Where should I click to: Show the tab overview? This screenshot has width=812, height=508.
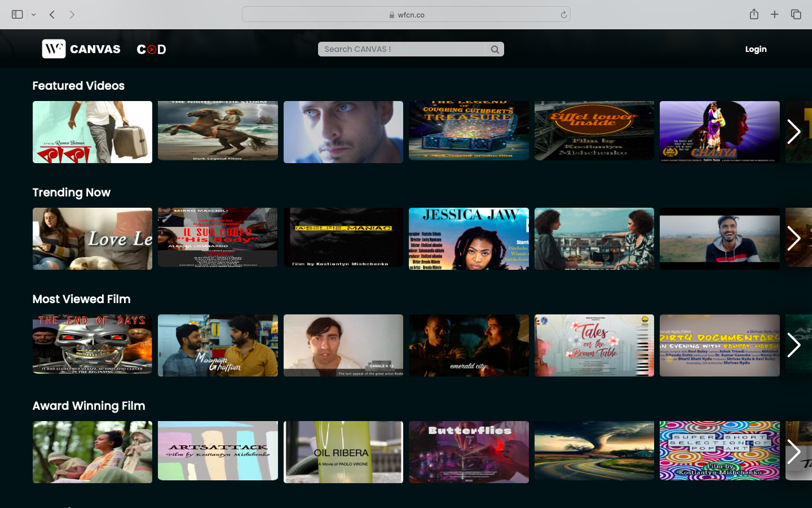[x=795, y=14]
